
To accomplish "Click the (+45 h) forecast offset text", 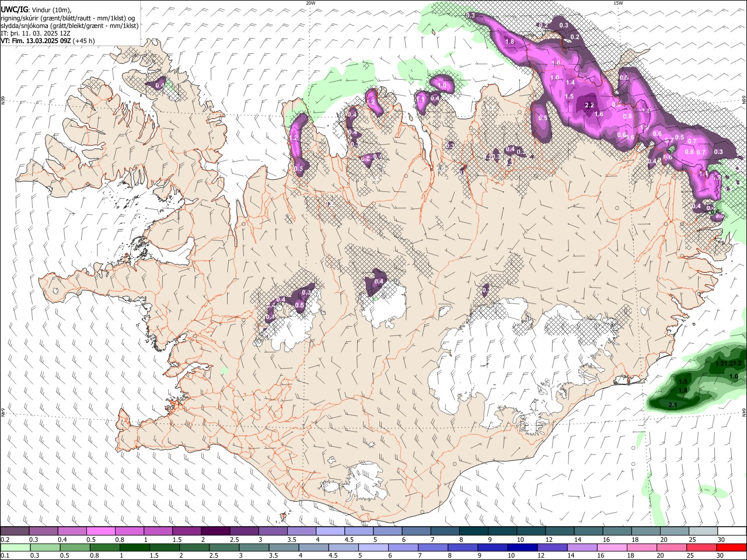I will (x=84, y=41).
